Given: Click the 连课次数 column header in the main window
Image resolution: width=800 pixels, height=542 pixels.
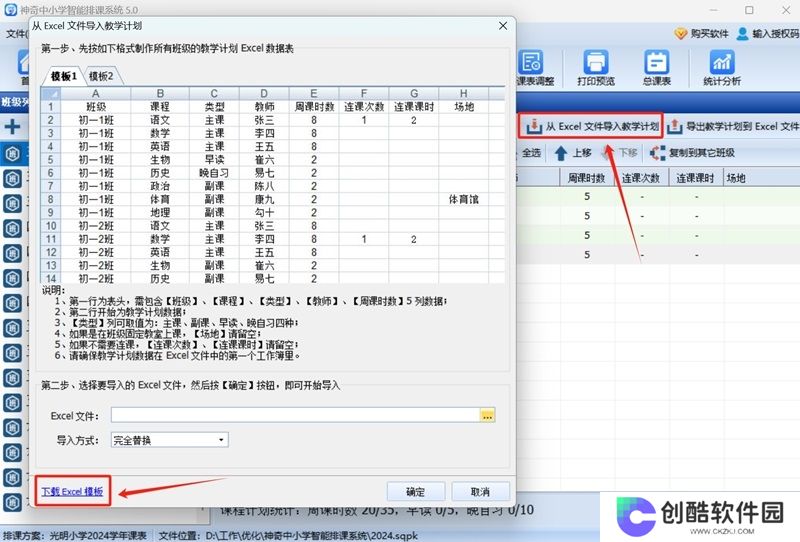Looking at the screenshot, I should [641, 178].
